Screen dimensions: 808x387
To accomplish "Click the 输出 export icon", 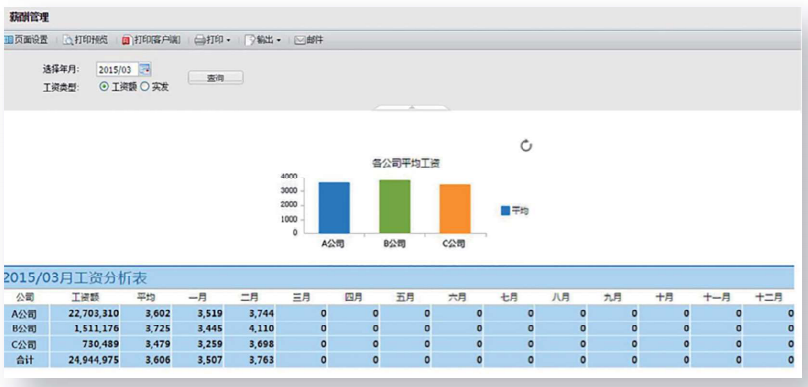I will pyautogui.click(x=250, y=40).
